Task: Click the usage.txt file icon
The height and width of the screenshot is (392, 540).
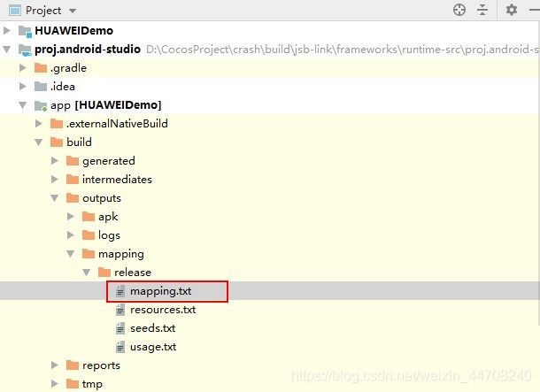Action: tap(120, 347)
